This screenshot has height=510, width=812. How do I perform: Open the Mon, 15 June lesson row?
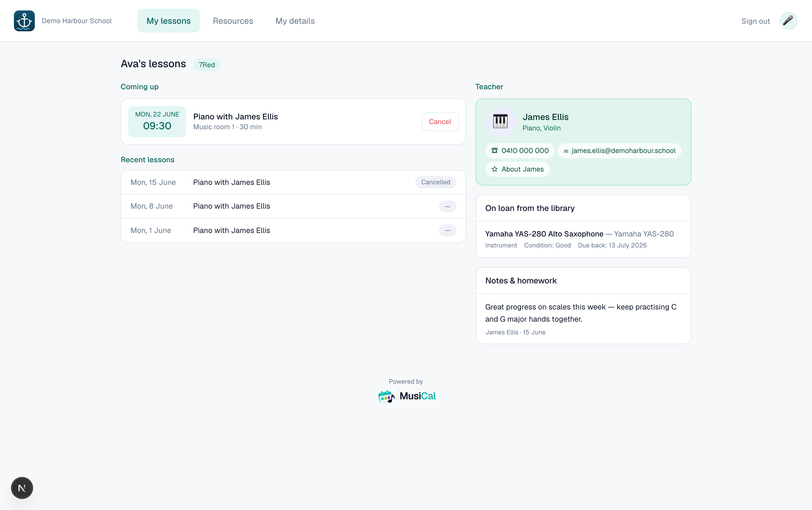pyautogui.click(x=293, y=182)
